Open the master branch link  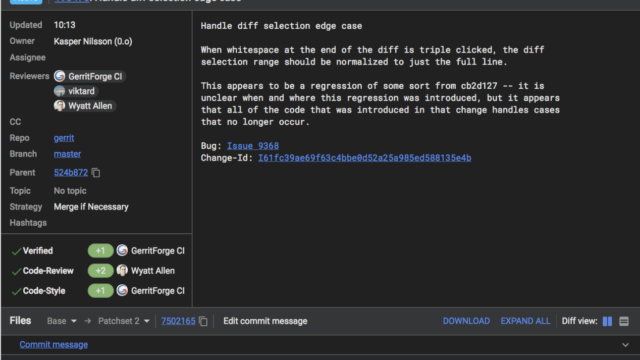tap(67, 154)
